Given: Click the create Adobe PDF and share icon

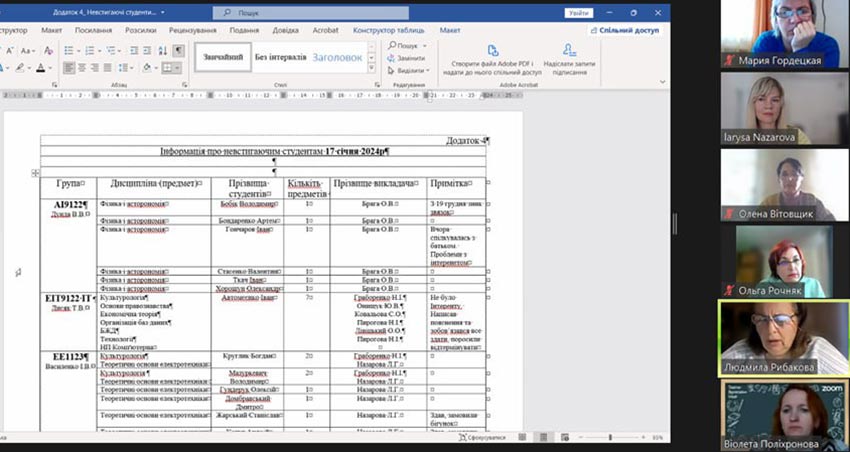Looking at the screenshot, I should 491,51.
